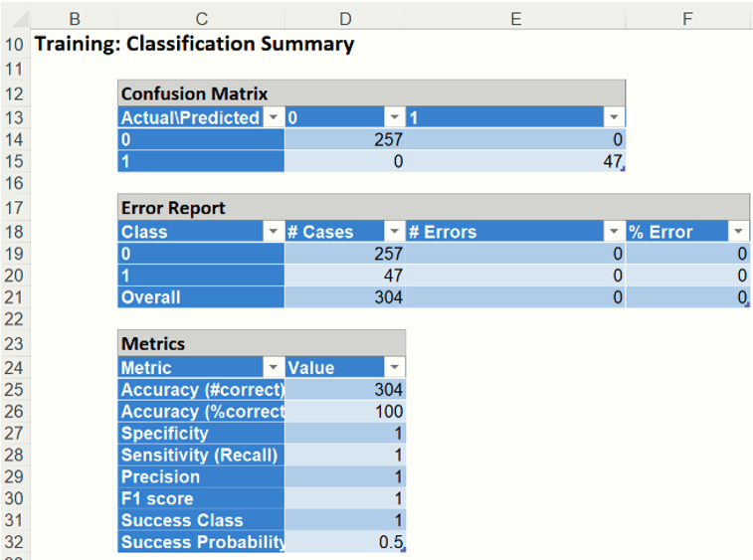This screenshot has height=560, width=753.
Task: Select column E header
Action: click(x=515, y=18)
